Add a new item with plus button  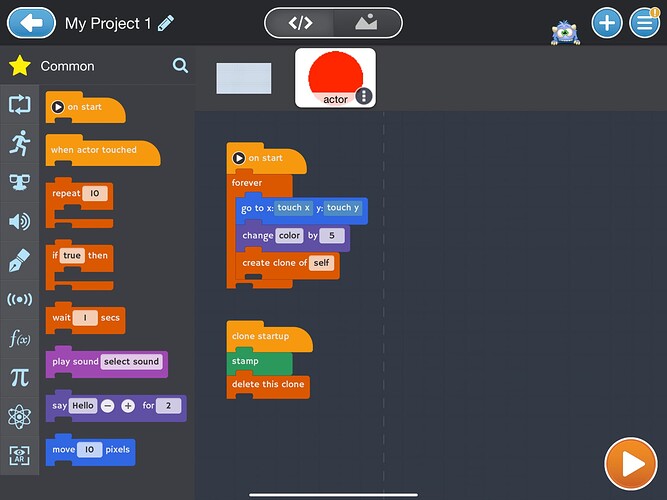pyautogui.click(x=607, y=23)
